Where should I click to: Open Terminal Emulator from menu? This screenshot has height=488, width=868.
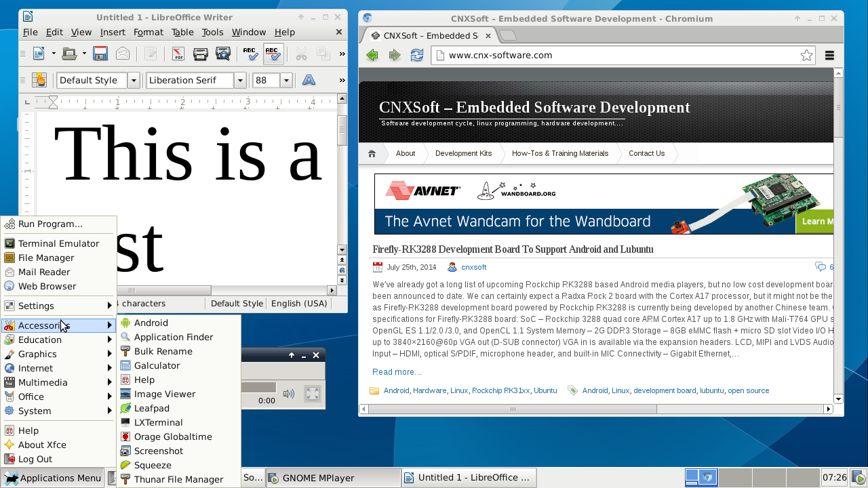click(58, 243)
